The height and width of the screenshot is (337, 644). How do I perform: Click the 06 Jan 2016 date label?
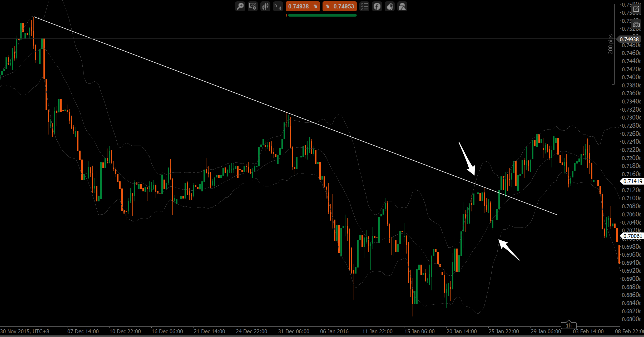(x=334, y=331)
